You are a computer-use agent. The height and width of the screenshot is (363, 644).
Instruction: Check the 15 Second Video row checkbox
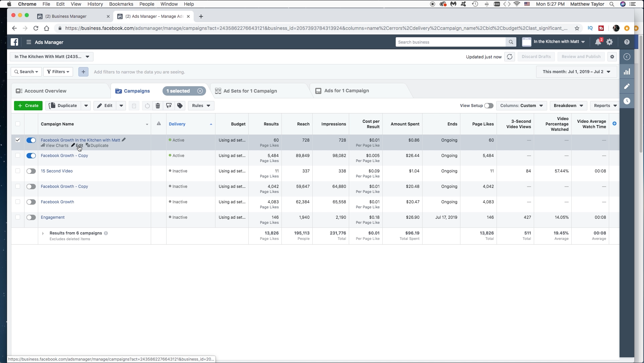click(x=18, y=171)
